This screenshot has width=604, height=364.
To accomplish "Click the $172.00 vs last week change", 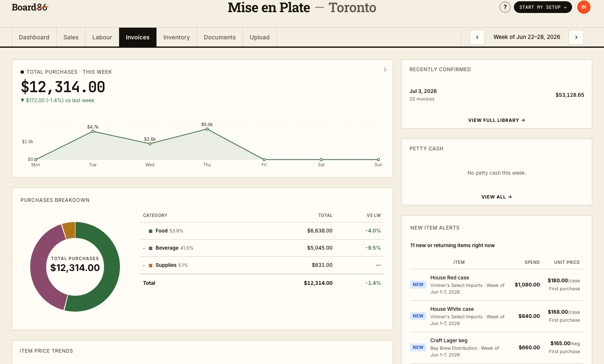I will 57,101.
